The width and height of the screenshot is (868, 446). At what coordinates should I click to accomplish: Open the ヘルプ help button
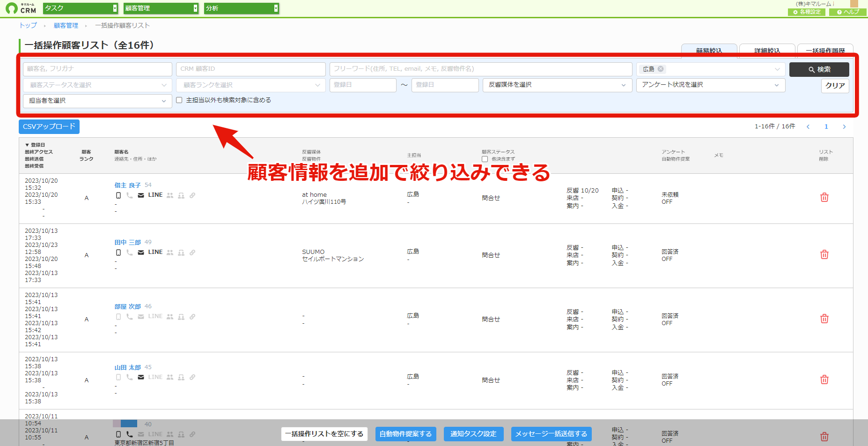848,12
